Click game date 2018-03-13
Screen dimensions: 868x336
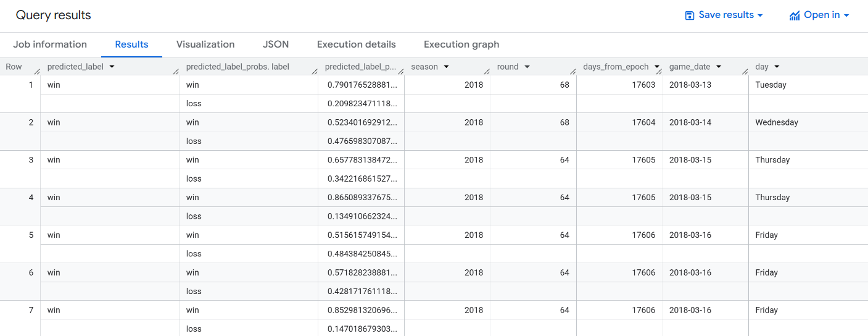(690, 85)
